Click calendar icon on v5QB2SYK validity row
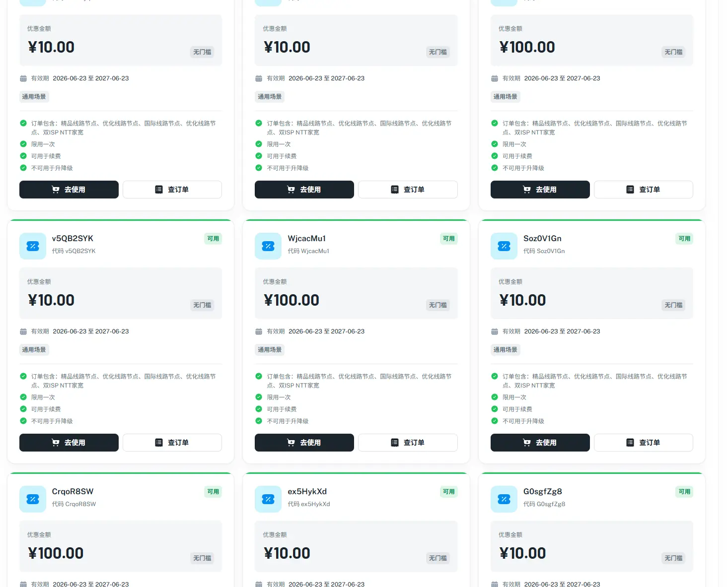The width and height of the screenshot is (728, 587). (23, 331)
